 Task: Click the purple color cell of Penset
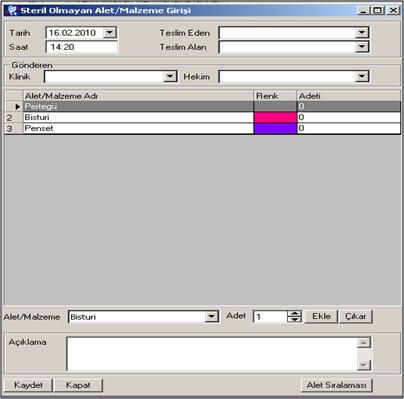(275, 128)
